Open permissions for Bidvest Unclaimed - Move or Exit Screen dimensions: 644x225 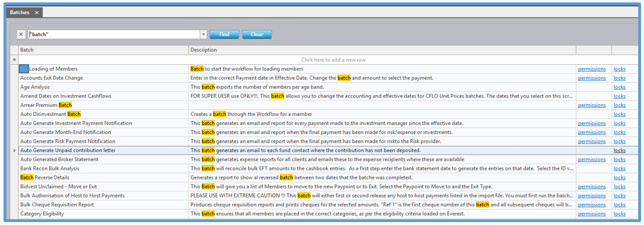(x=592, y=186)
